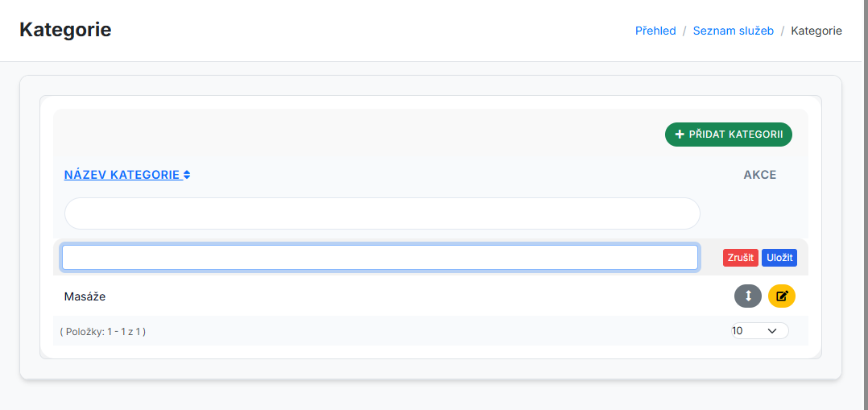The height and width of the screenshot is (410, 868).
Task: Cancel the new row with Zrušit
Action: [740, 258]
